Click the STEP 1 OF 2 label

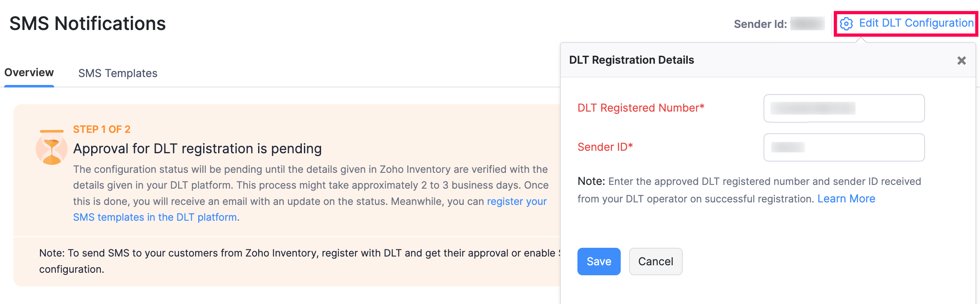tap(102, 130)
